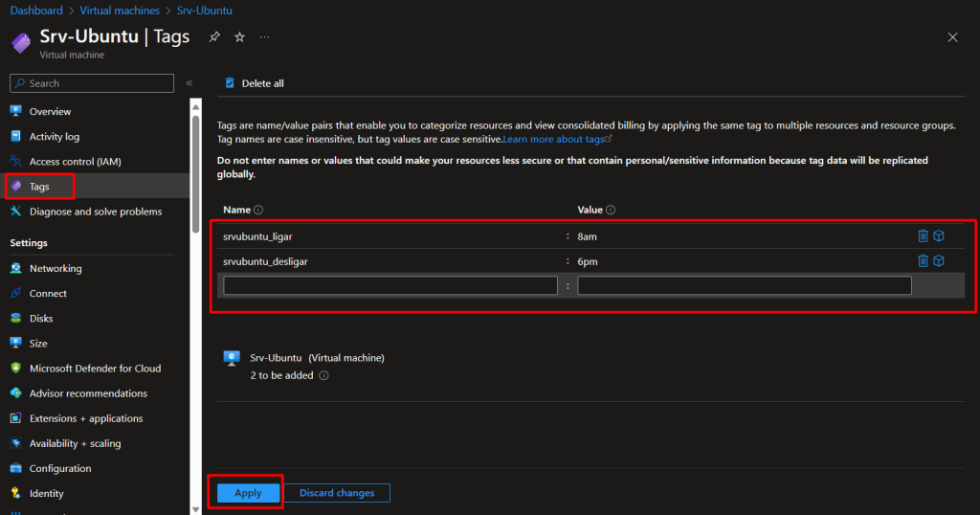Delete the srvubuntu_desligar tag with trash icon
The height and width of the screenshot is (515, 980).
(923, 261)
